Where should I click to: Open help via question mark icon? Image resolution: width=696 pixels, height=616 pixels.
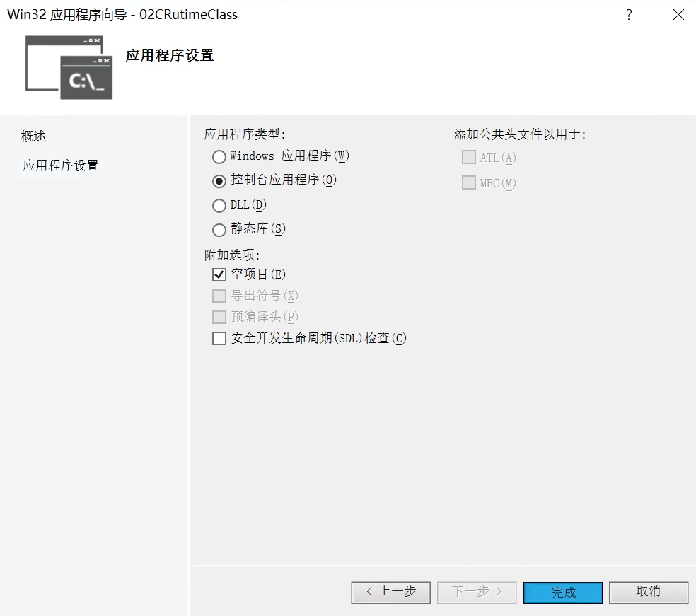coord(629,15)
